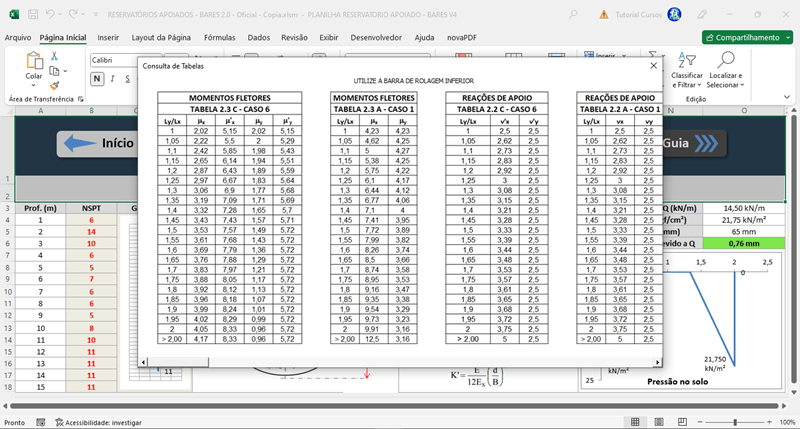The width and height of the screenshot is (800, 429).
Task: Select Normal view icon in status bar
Action: point(635,422)
